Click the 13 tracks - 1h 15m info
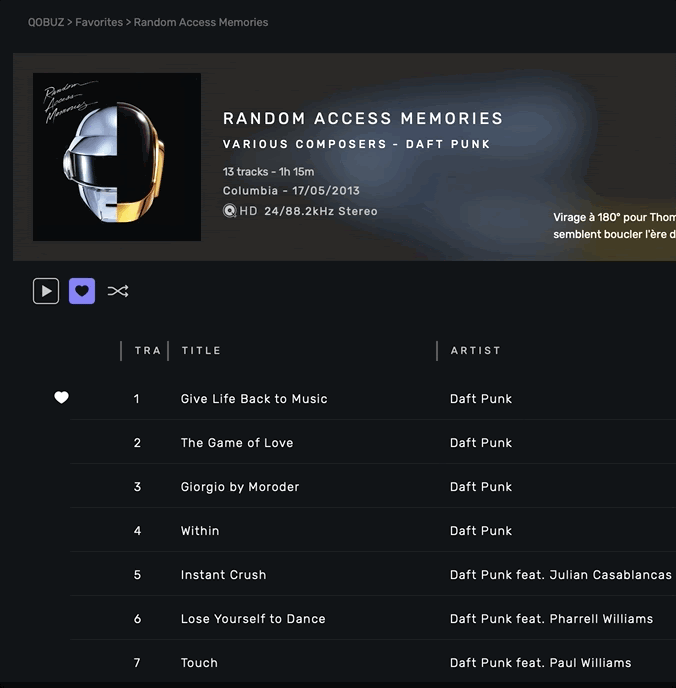This screenshot has width=676, height=688. [268, 172]
